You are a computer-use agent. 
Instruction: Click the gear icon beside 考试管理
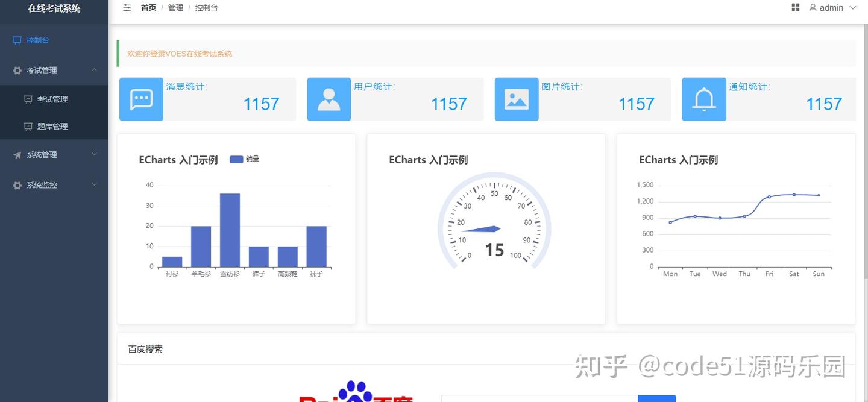[x=17, y=70]
